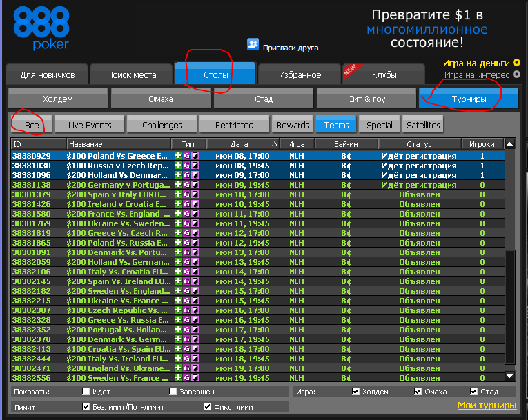This screenshot has width=528, height=420.
Task: Click green plus icon in $200 France Vs. England row
Action: point(178,214)
